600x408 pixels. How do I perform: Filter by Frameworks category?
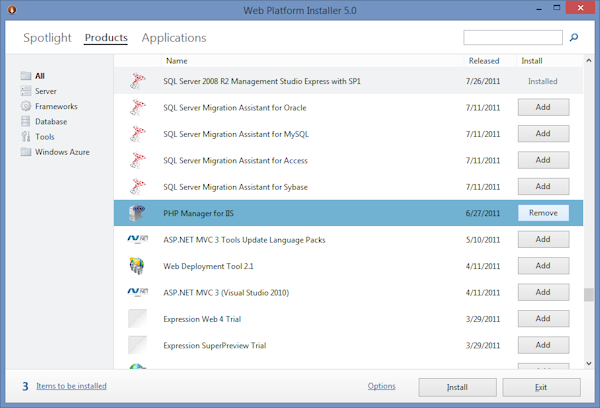pos(56,106)
